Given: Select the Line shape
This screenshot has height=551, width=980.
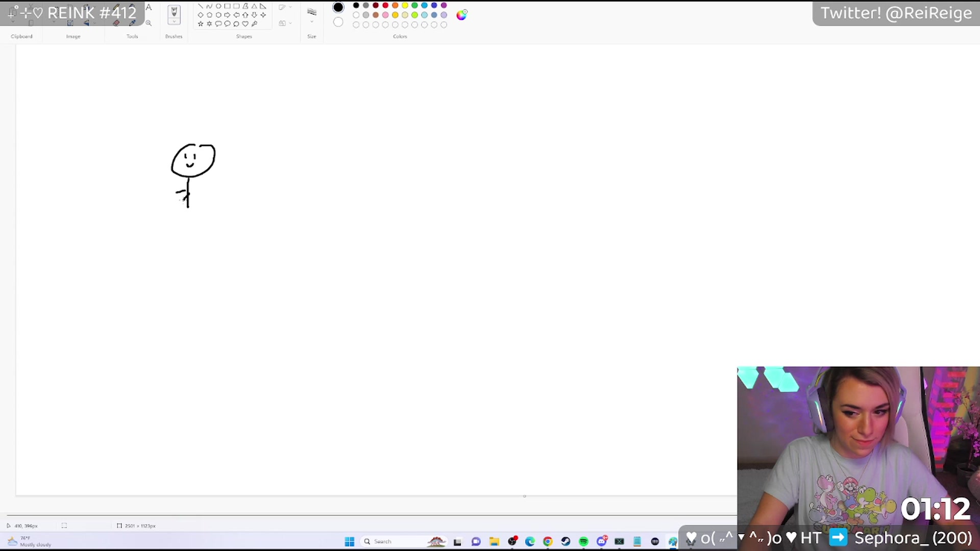Looking at the screenshot, I should click(x=200, y=6).
